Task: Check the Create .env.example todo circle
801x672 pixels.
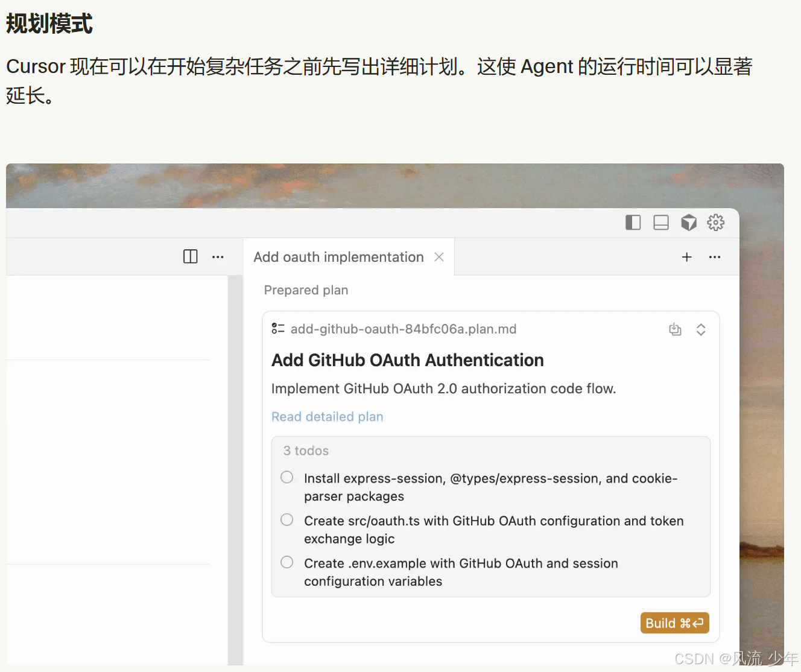Action: (287, 562)
